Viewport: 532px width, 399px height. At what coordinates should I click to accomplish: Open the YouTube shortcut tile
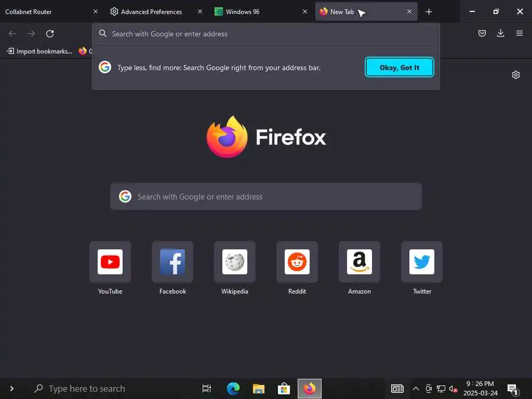(110, 262)
